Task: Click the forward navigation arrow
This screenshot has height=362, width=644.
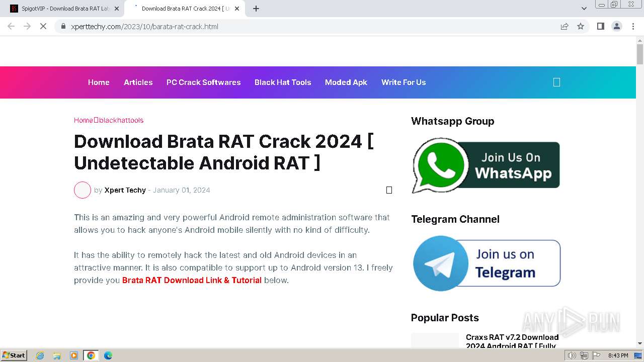Action: point(27,26)
